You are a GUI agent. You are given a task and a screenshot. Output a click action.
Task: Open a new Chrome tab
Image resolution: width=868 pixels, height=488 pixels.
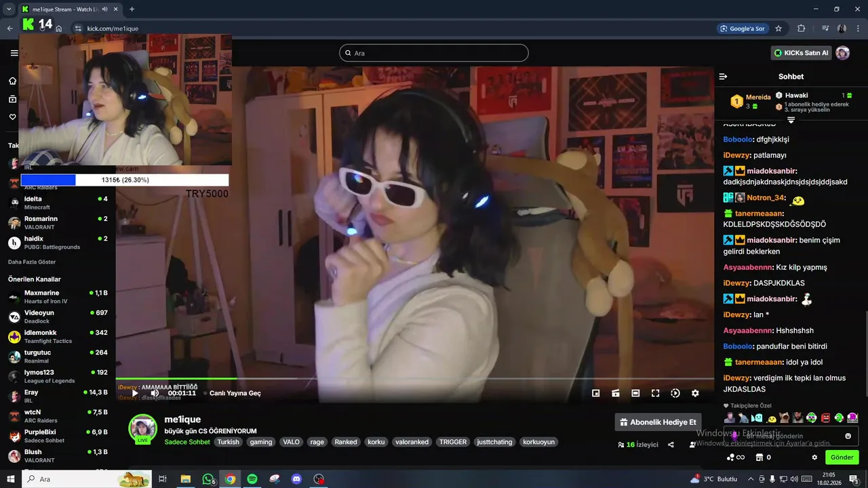click(x=132, y=9)
